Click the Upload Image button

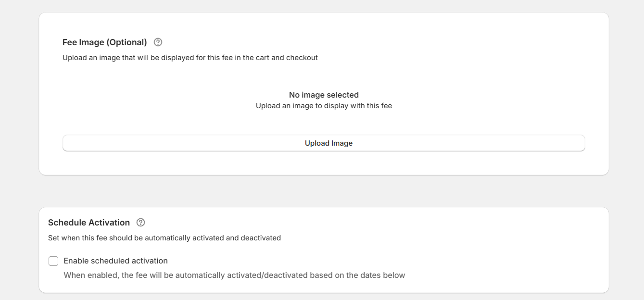coord(323,143)
